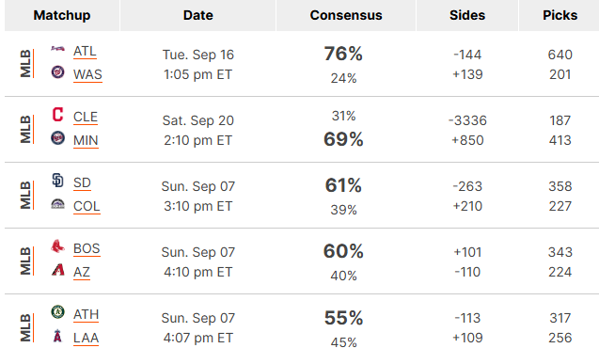Click the Picks column header
Viewport: 599px width, 364px height.
point(560,15)
